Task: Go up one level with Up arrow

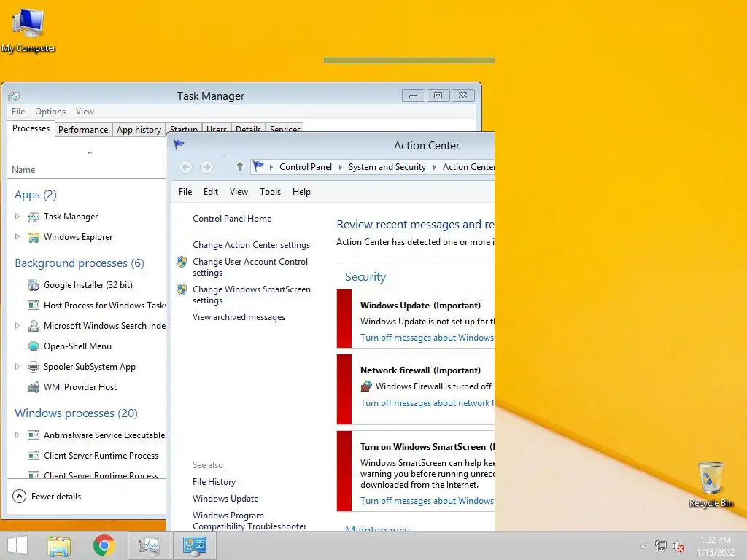Action: pos(239,167)
